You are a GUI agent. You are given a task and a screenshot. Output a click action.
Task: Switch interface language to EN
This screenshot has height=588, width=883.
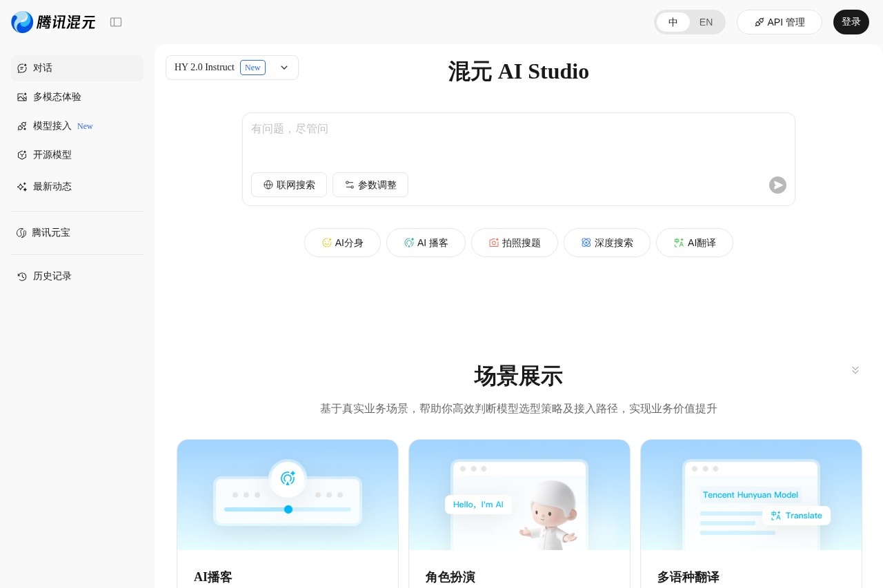(706, 22)
